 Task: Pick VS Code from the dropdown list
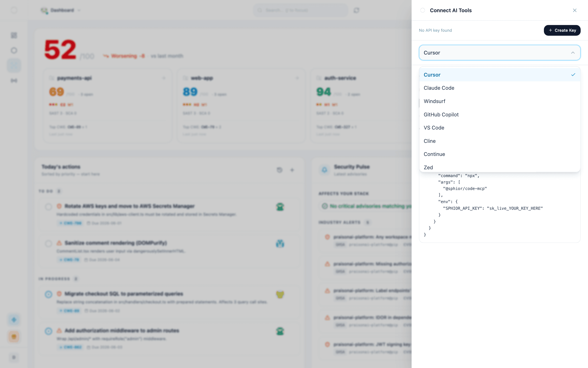click(500, 128)
